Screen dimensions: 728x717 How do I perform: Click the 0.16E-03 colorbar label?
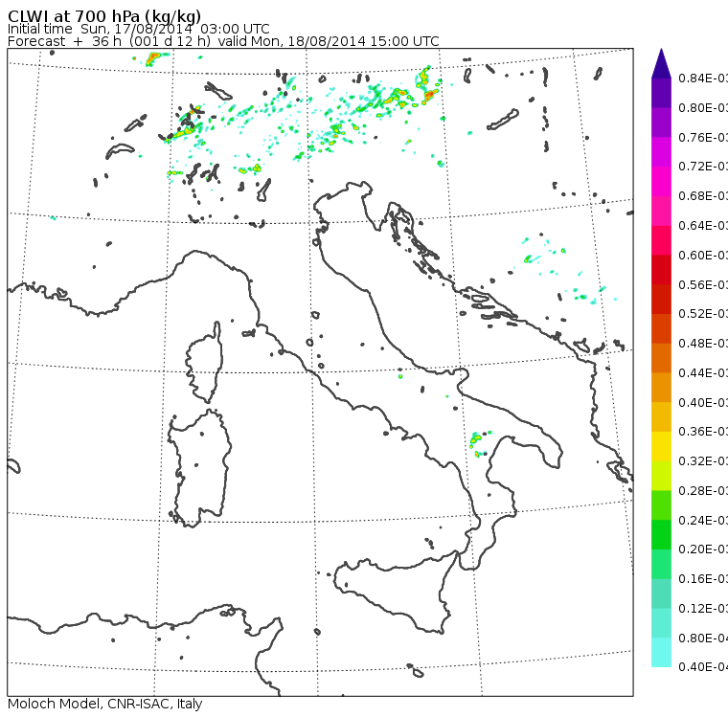[x=703, y=579]
